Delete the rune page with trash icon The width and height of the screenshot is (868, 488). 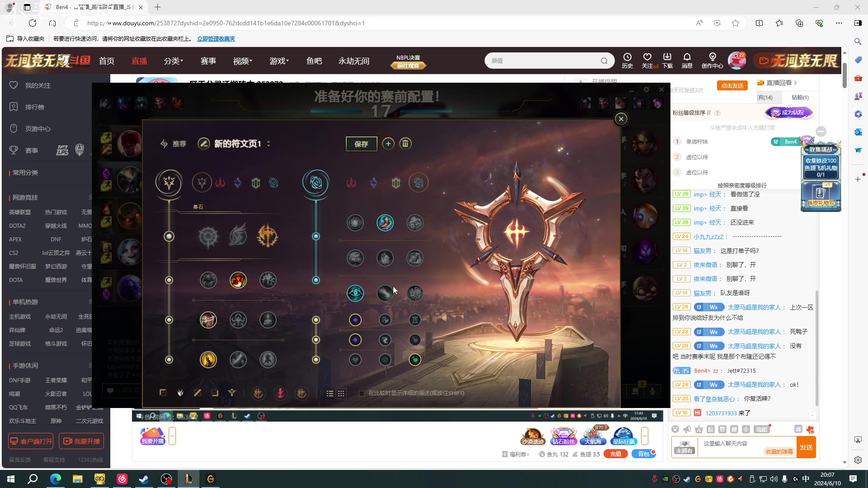tap(406, 144)
